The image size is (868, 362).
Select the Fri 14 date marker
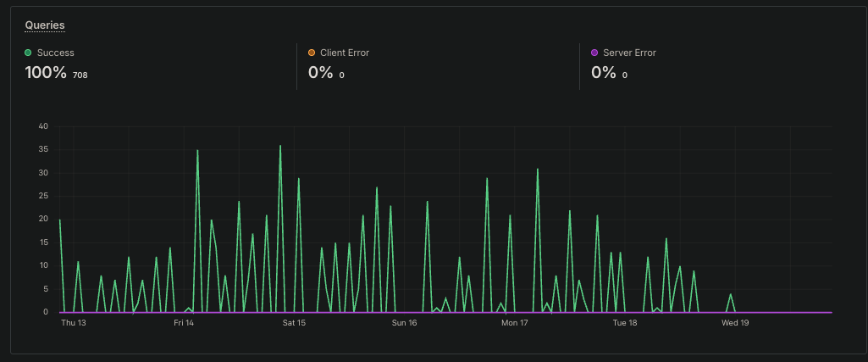click(184, 323)
